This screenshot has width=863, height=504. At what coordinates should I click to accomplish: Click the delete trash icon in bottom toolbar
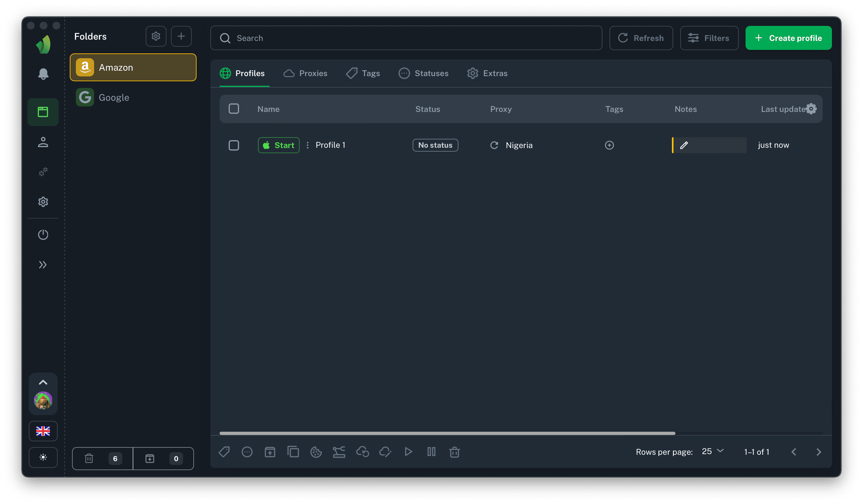point(454,452)
